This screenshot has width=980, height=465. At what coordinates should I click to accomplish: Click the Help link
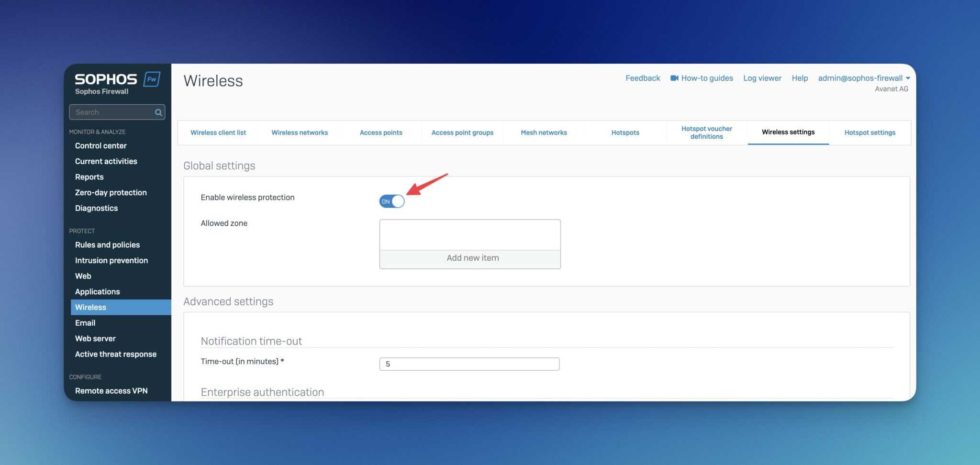pos(799,78)
